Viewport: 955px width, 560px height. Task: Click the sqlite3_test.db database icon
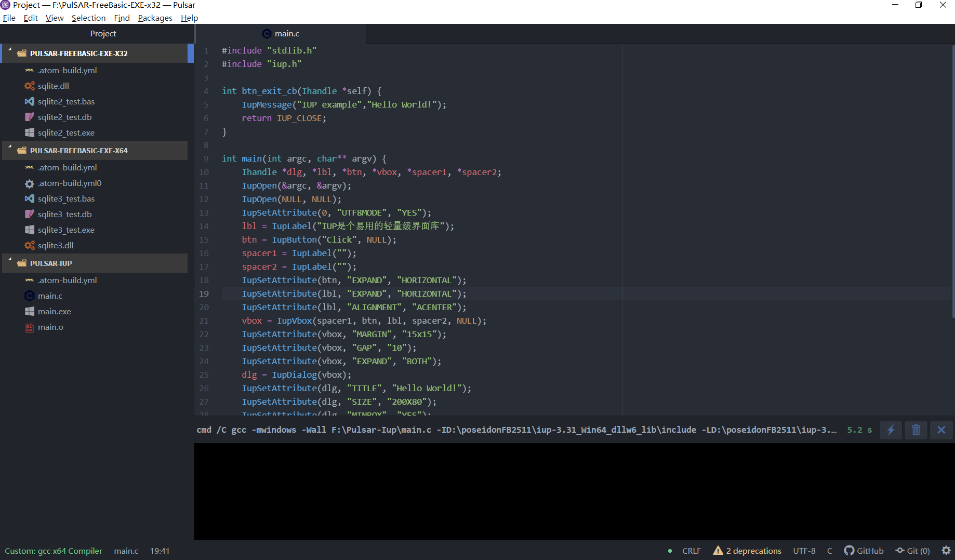click(30, 214)
